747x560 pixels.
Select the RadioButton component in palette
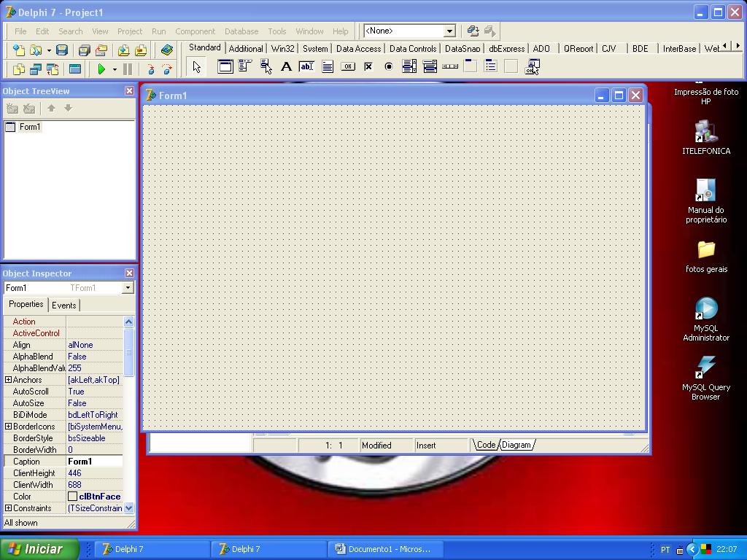pos(389,67)
